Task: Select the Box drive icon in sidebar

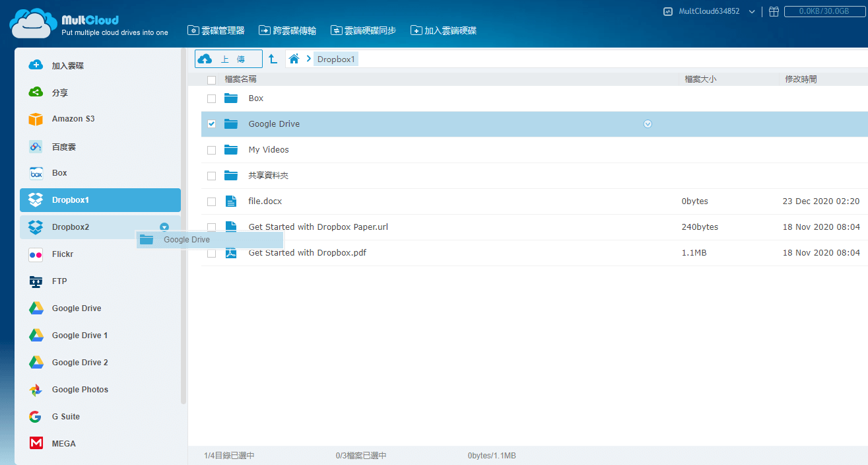Action: click(36, 173)
